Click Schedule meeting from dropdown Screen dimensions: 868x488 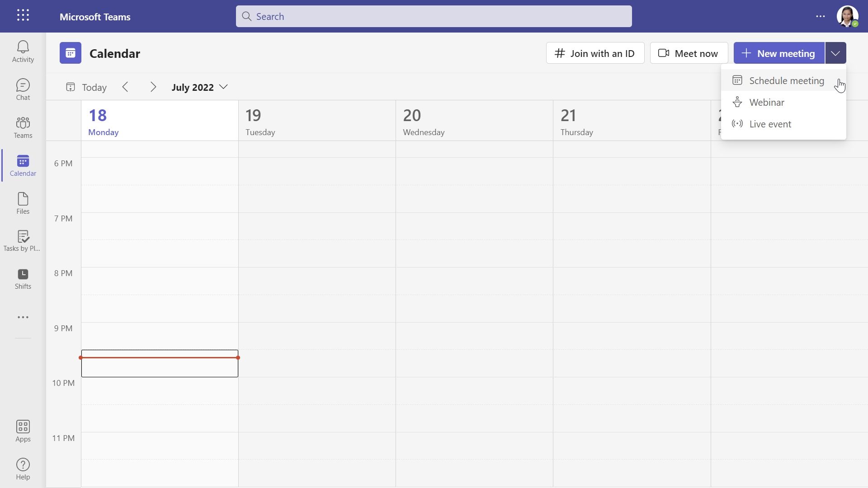coord(786,80)
